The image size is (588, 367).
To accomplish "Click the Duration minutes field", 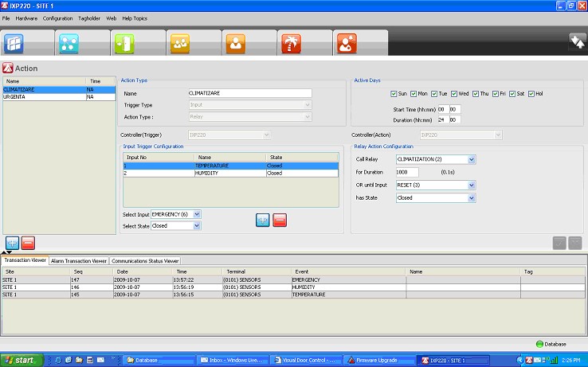I will point(455,120).
